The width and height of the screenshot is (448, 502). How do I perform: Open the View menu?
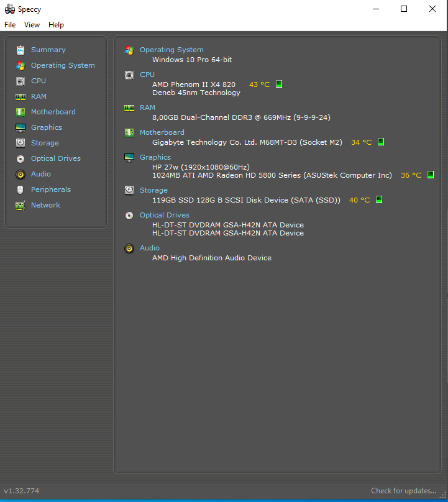(32, 25)
